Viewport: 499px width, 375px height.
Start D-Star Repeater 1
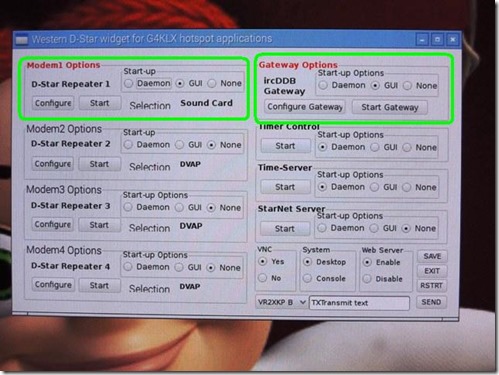[x=100, y=103]
